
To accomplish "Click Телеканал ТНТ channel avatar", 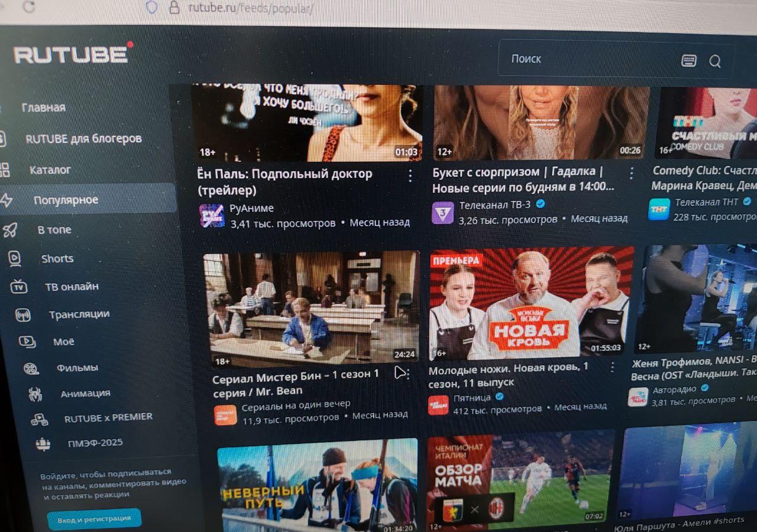I will tap(659, 209).
